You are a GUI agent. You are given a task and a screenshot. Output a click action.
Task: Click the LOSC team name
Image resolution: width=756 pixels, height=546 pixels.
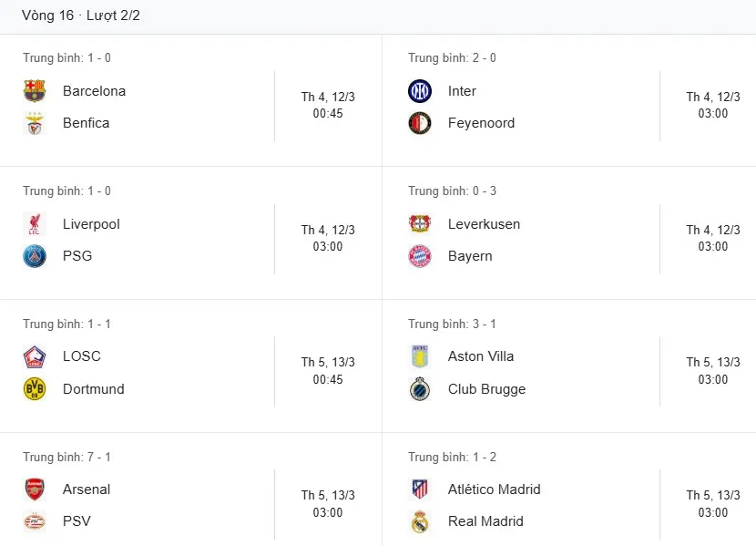click(x=82, y=356)
